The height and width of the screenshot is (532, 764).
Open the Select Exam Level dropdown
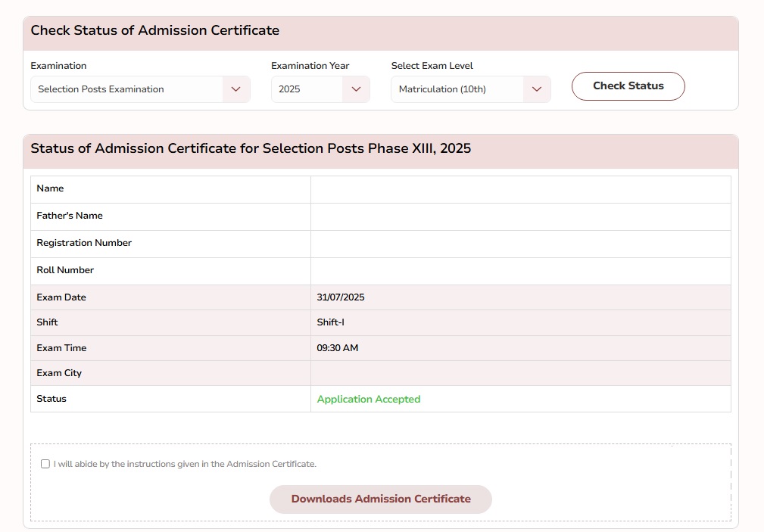pos(458,89)
